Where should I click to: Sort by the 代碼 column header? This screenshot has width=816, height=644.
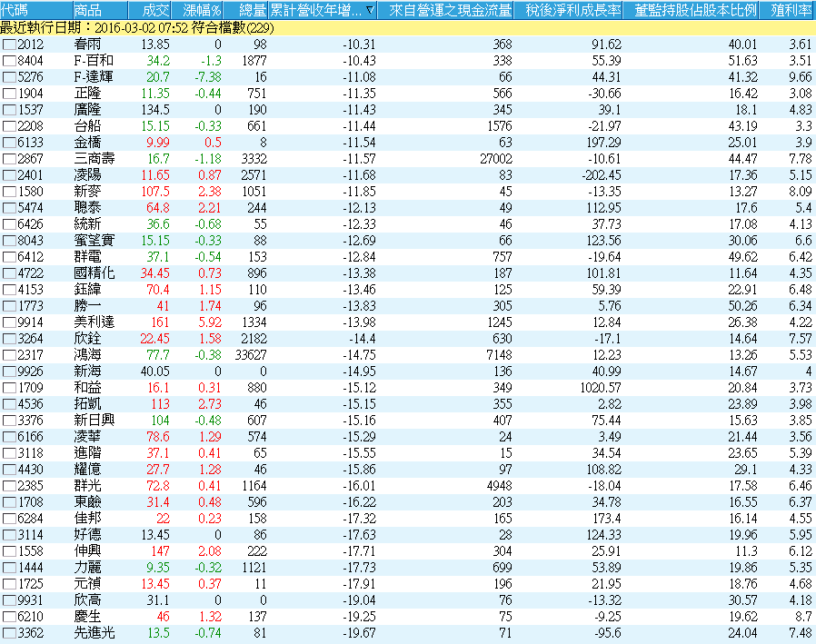click(x=18, y=11)
